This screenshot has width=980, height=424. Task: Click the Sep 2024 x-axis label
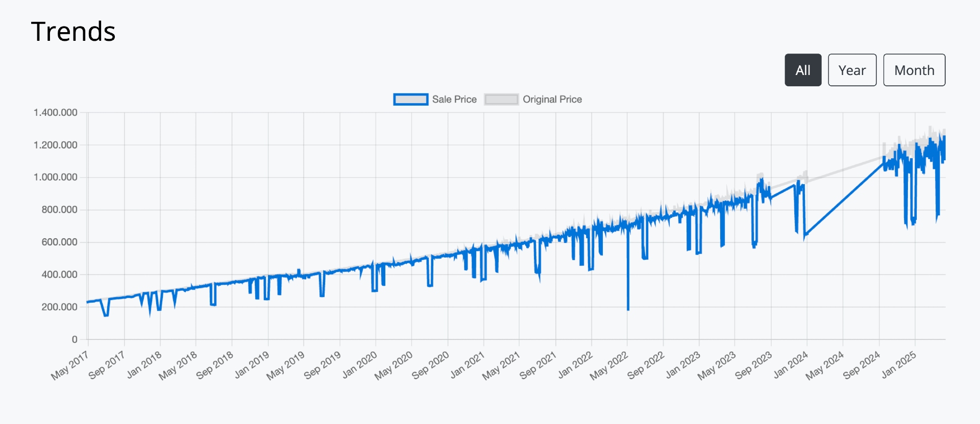(x=861, y=365)
